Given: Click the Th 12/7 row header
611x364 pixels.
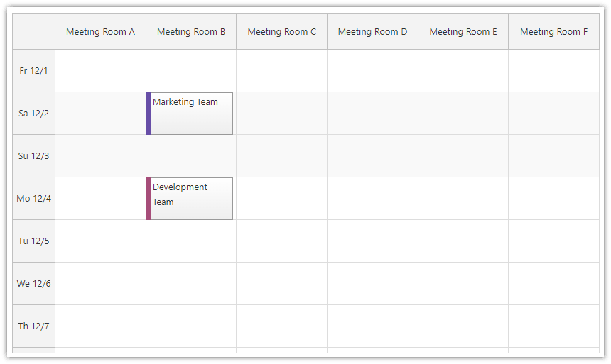Looking at the screenshot, I should (34, 326).
